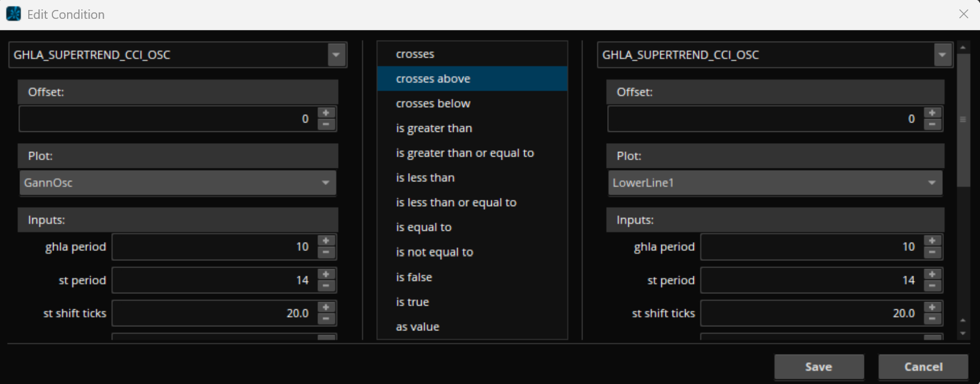The image size is (980, 384).
Task: Click the Save button
Action: [x=818, y=367]
